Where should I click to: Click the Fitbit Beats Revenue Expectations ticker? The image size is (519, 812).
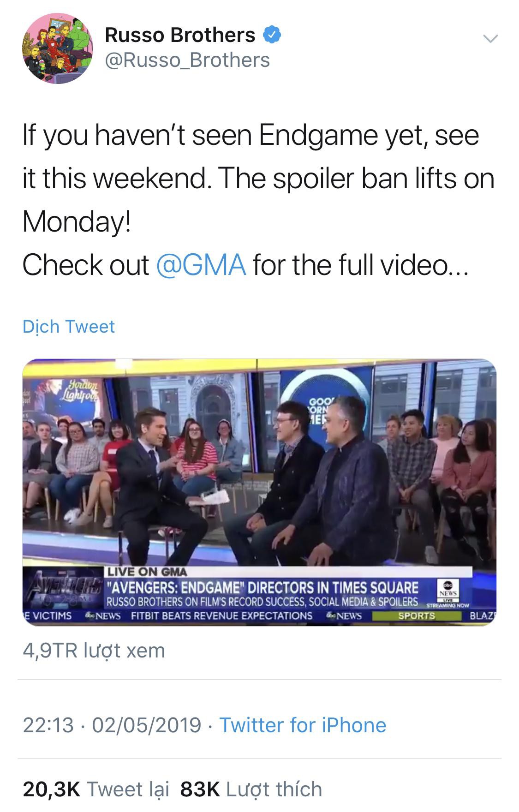(221, 616)
